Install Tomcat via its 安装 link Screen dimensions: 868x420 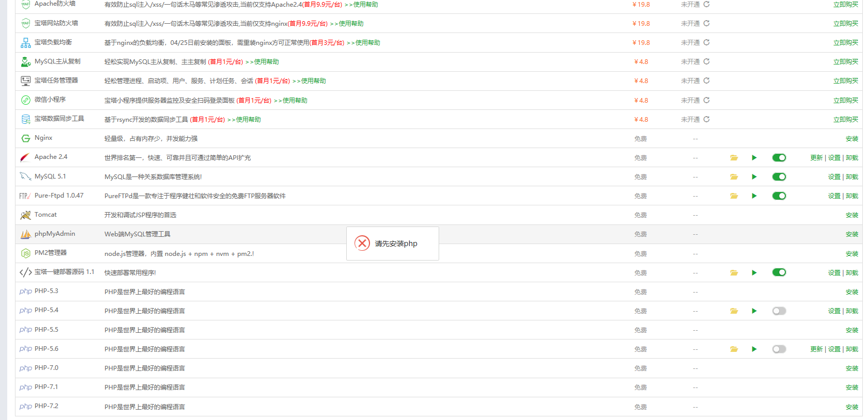852,215
